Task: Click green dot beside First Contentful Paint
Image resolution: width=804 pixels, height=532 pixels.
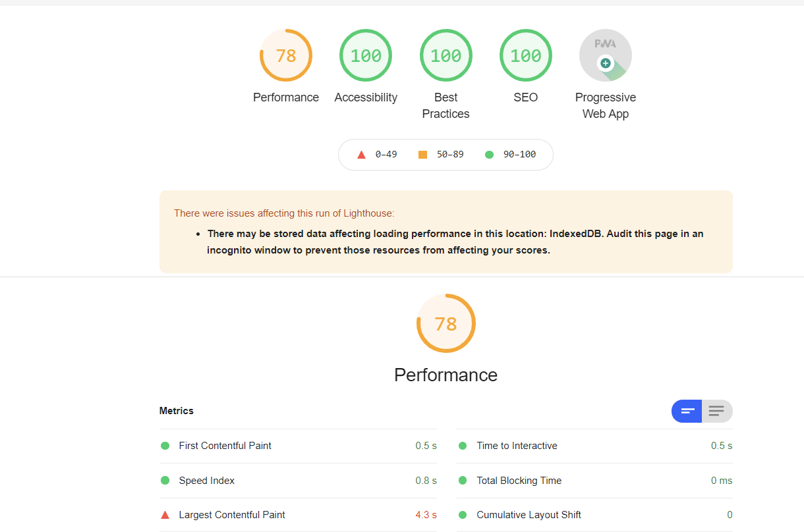Action: point(165,446)
